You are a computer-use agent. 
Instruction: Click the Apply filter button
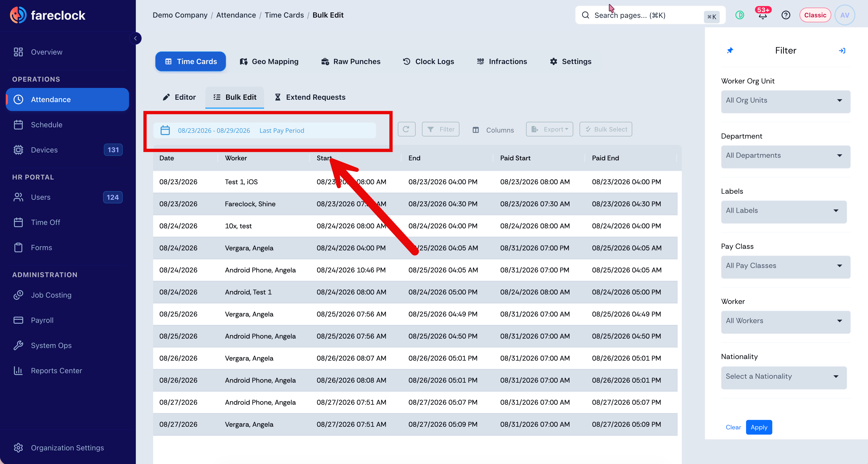coord(759,427)
